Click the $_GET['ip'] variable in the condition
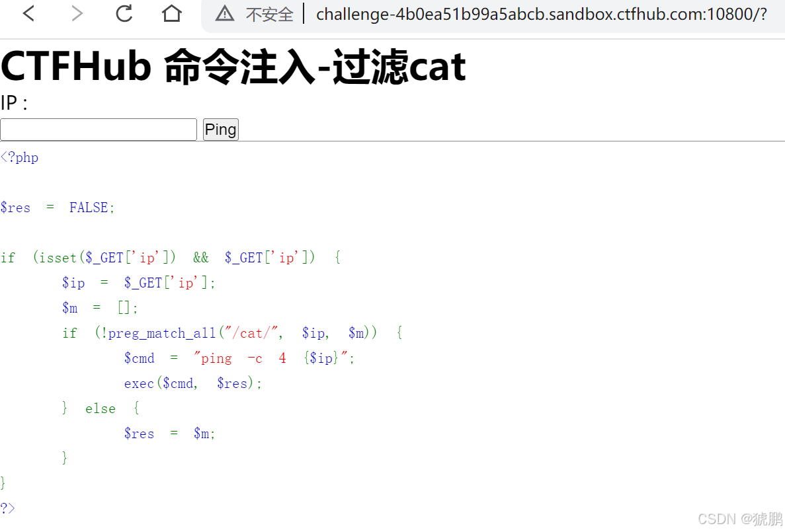Screen dimensions: 785x532 pos(267,257)
